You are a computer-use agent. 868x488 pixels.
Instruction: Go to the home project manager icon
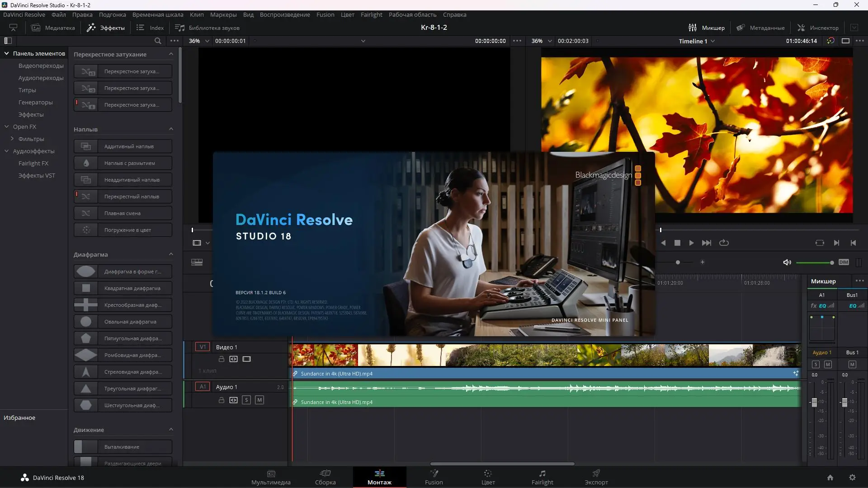(x=830, y=478)
